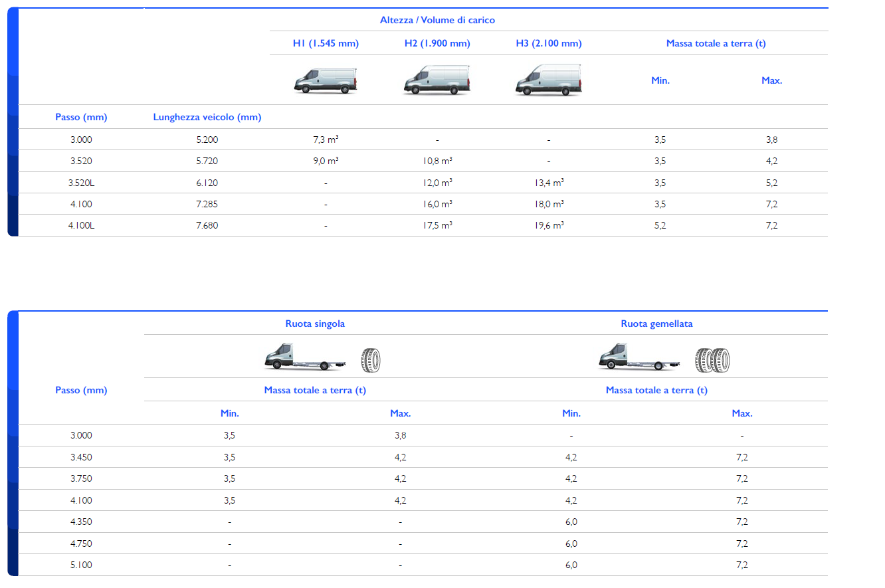Select the 5.100 wheelbase row label
Image resolution: width=885 pixels, height=588 pixels.
(x=81, y=565)
